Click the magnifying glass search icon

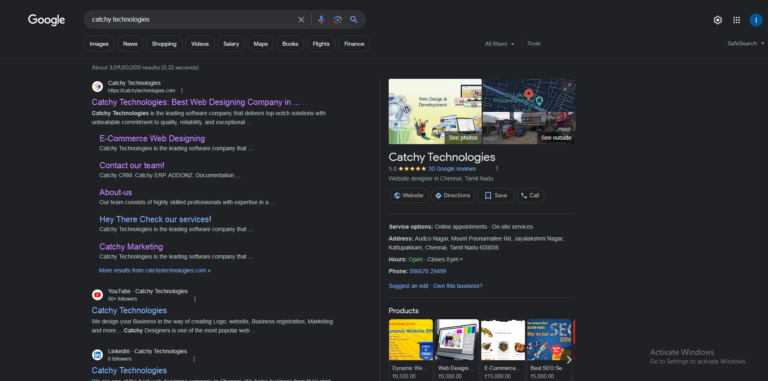pyautogui.click(x=354, y=20)
